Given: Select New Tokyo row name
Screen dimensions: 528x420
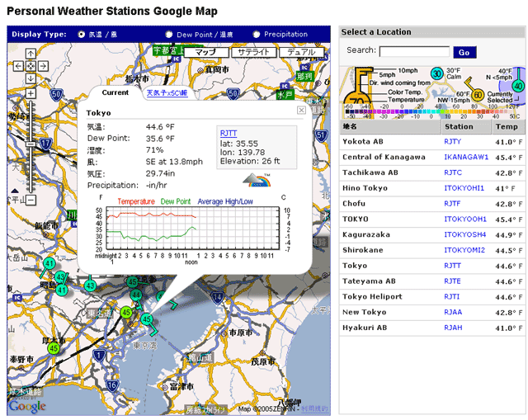Looking at the screenshot, I should coord(364,312).
